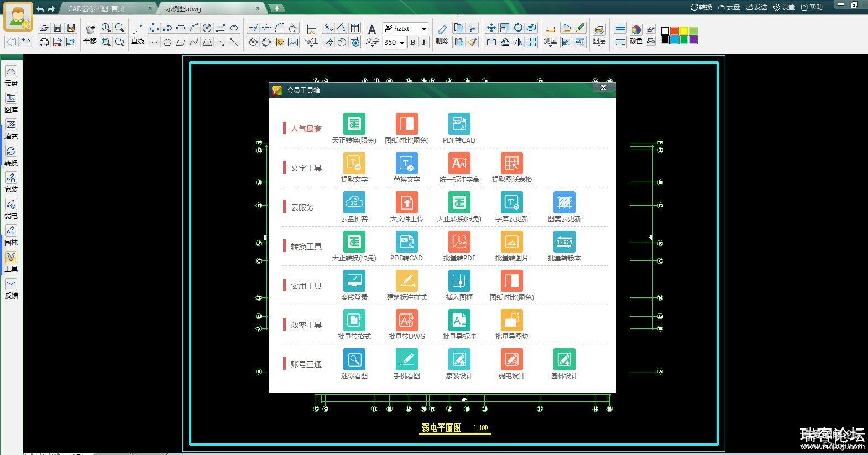Open 批量转PDF converter
This screenshot has height=455, width=868.
pos(459,247)
